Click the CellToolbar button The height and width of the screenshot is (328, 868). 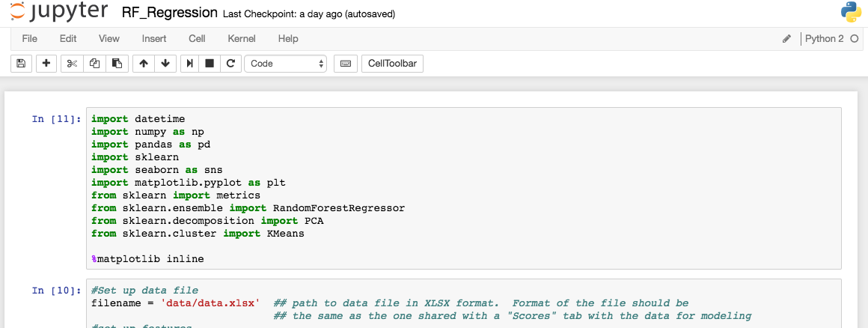pyautogui.click(x=392, y=64)
